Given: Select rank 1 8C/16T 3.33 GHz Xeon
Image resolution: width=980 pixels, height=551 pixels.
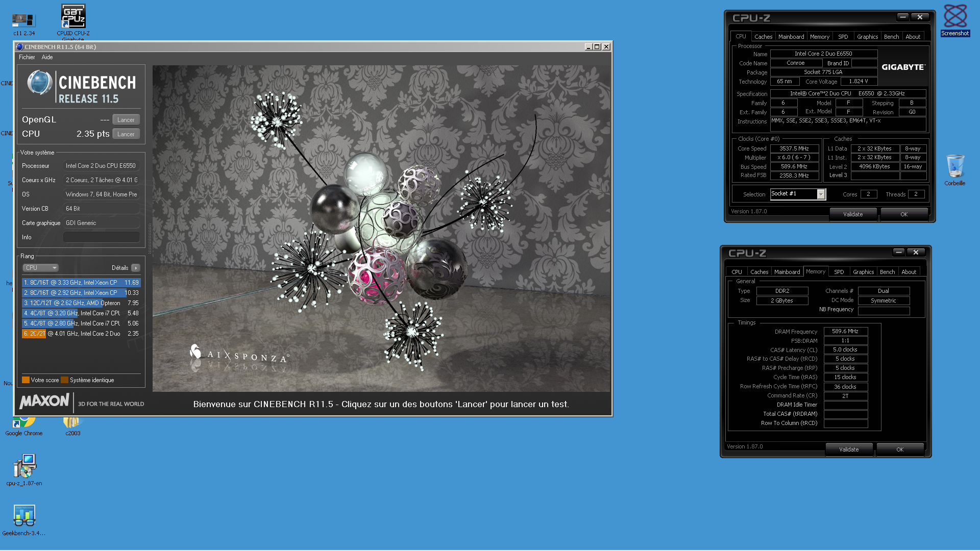Looking at the screenshot, I should pyautogui.click(x=81, y=283).
